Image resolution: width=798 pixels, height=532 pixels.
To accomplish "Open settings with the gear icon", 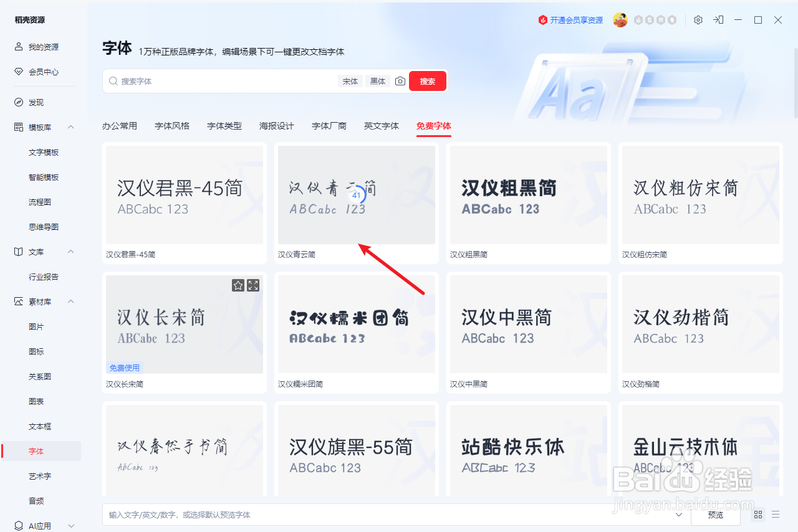I will coord(698,20).
